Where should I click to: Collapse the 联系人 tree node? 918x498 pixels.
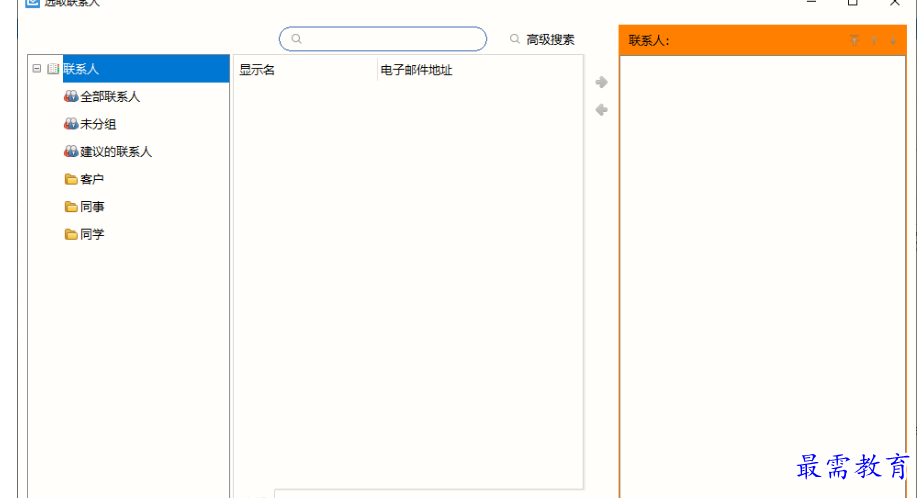point(37,68)
